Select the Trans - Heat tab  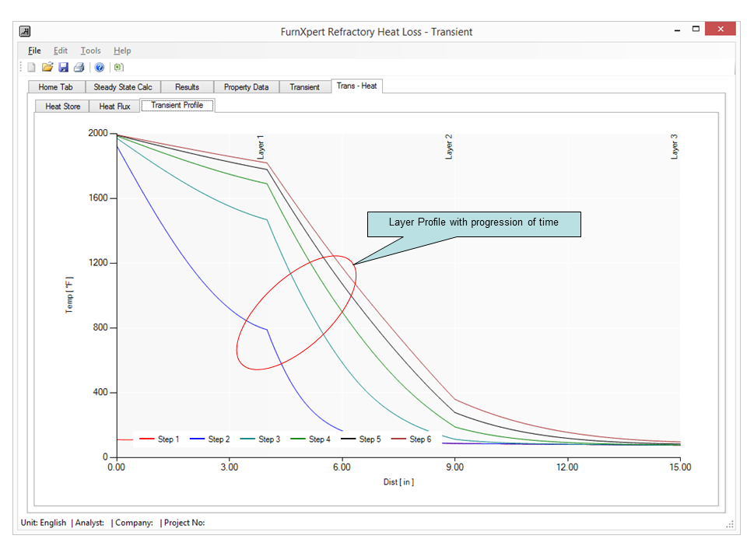coord(357,86)
